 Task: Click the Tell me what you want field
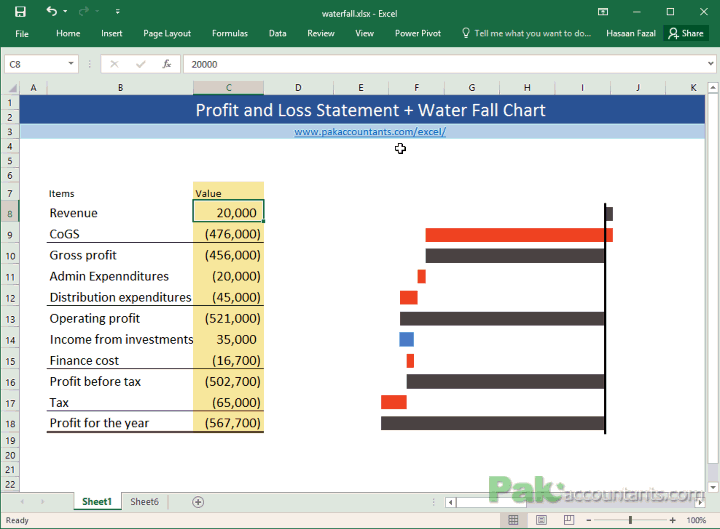[x=527, y=34]
